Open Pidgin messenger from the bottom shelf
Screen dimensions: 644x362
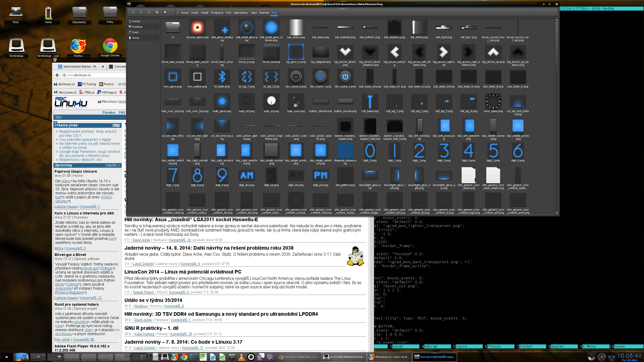tap(261, 357)
